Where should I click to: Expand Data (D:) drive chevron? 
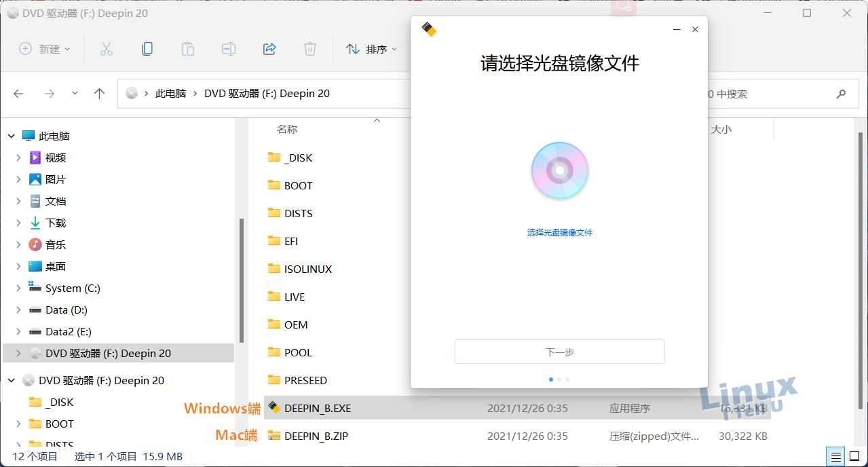click(18, 310)
